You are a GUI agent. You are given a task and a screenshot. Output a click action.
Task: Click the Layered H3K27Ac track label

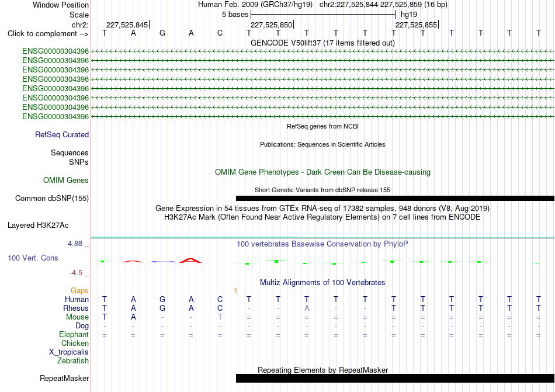click(x=38, y=226)
